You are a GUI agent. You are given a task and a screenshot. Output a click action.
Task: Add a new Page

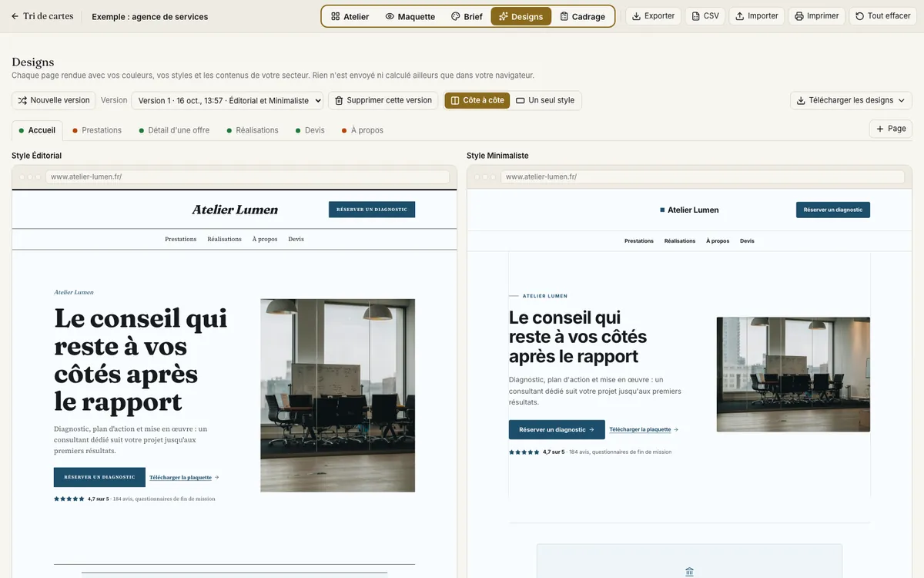(x=891, y=129)
